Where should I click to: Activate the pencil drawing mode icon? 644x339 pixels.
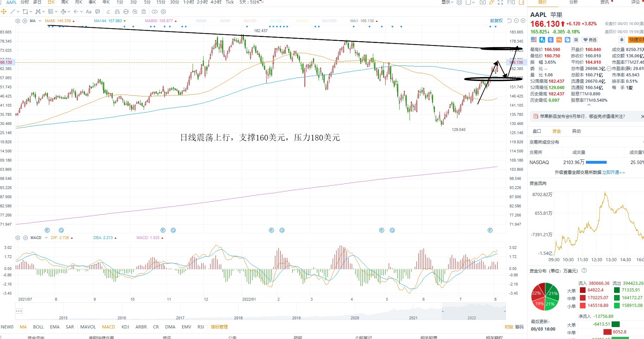click(492, 2)
